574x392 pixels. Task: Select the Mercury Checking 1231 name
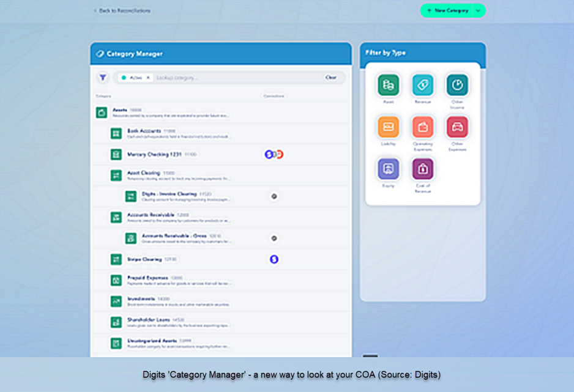[154, 154]
